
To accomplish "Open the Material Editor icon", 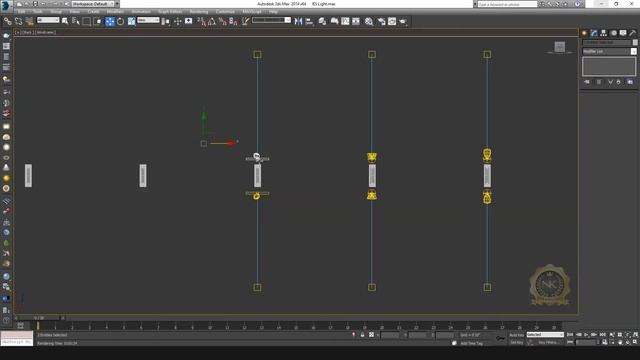I will [369, 21].
